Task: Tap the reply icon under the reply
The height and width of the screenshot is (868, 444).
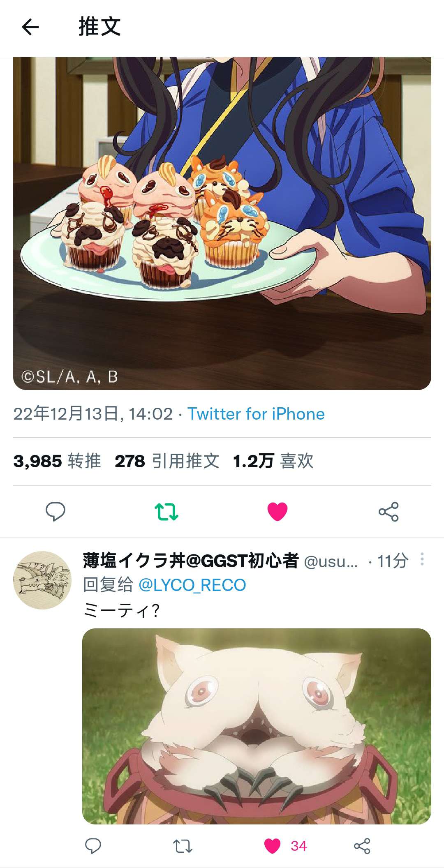Action: click(93, 846)
